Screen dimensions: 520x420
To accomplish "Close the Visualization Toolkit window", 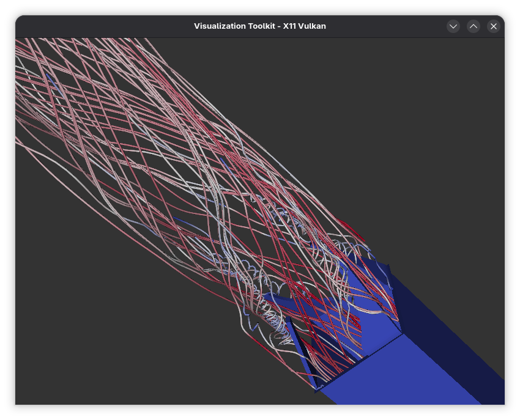I will pyautogui.click(x=493, y=26).
